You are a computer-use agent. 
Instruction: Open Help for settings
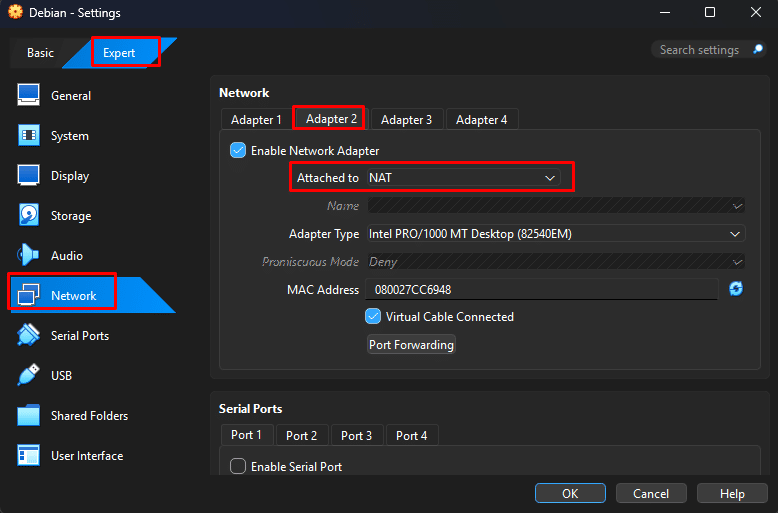pos(732,493)
